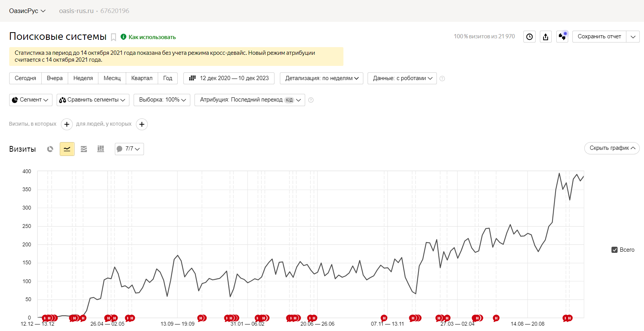Open the Выборка: 100% dropdown
Viewport: 644px width, 331px height.
[162, 100]
